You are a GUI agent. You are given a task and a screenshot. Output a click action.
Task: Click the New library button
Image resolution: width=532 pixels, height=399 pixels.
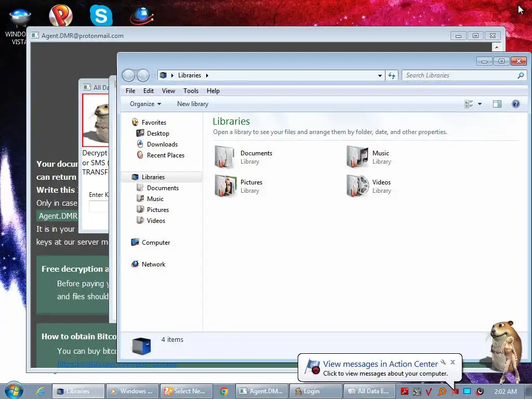[x=192, y=104]
